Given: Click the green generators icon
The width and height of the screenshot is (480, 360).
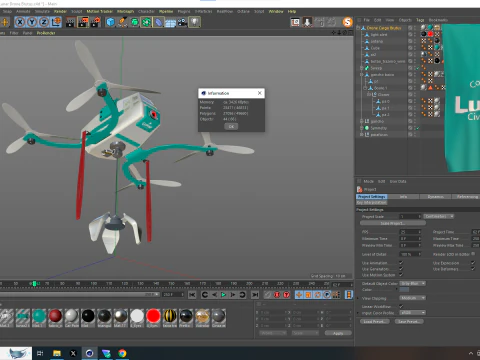Looking at the screenshot, I should 134,22.
